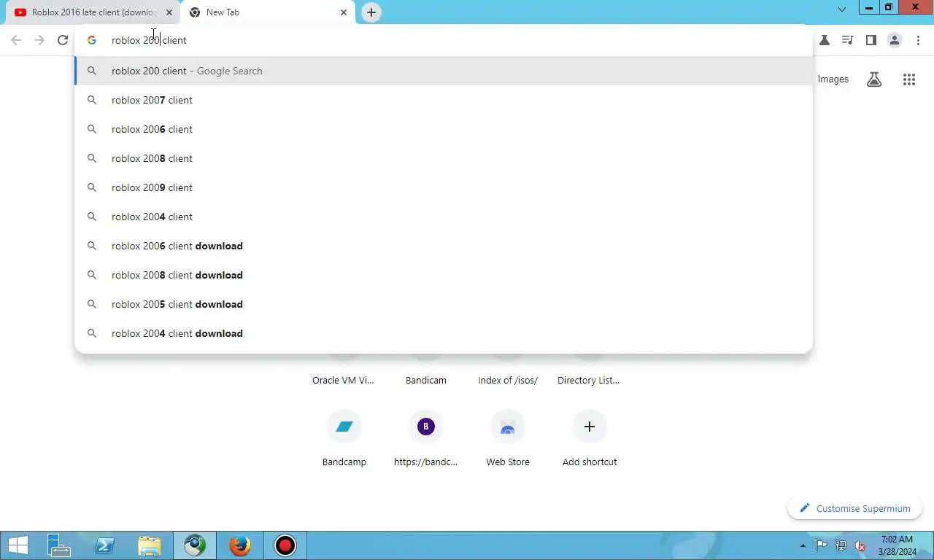Toggle the side panel icon
Image resolution: width=934 pixels, height=560 pixels.
click(871, 40)
